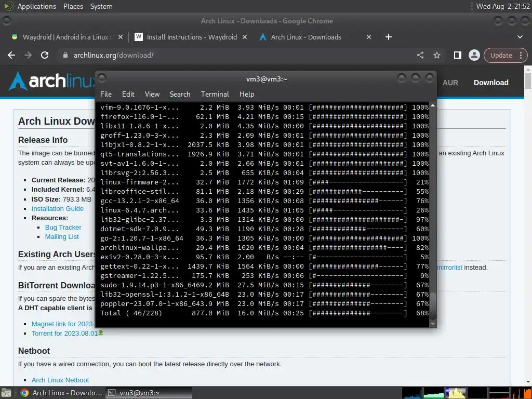Expand Chrome's tab search chevron
The height and width of the screenshot is (399, 532).
520,37
